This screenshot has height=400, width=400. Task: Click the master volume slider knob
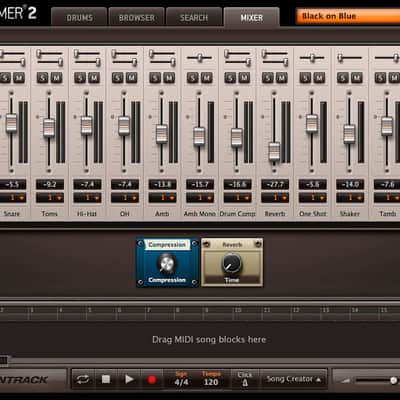tap(394, 380)
